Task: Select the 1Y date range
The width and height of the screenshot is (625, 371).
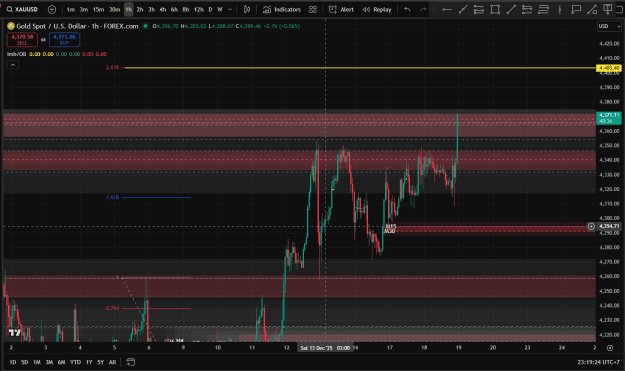Action: point(89,362)
